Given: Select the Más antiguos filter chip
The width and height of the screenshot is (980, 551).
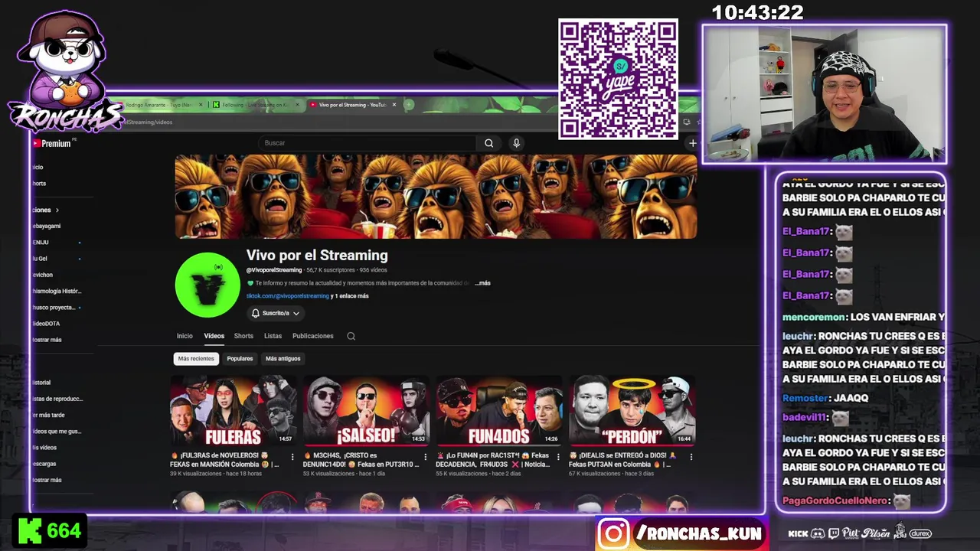Looking at the screenshot, I should [283, 359].
